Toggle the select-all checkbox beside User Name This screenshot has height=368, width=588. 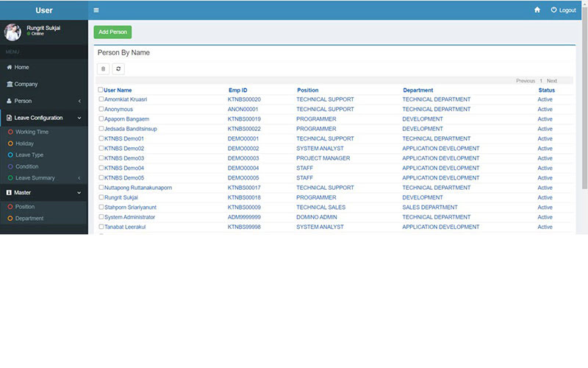coord(100,90)
